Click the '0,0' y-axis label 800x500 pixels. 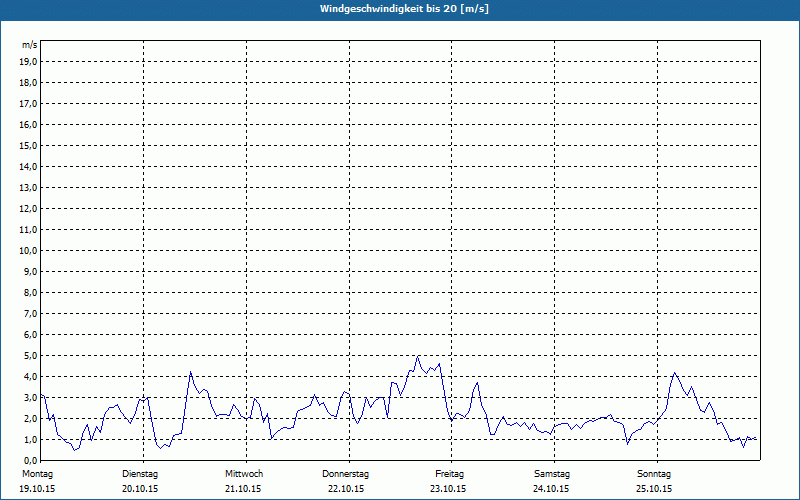(30, 460)
